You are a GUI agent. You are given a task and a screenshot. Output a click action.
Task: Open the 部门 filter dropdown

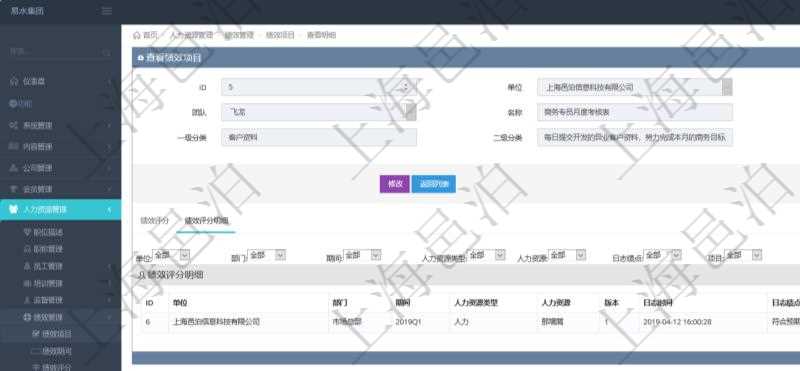(267, 255)
